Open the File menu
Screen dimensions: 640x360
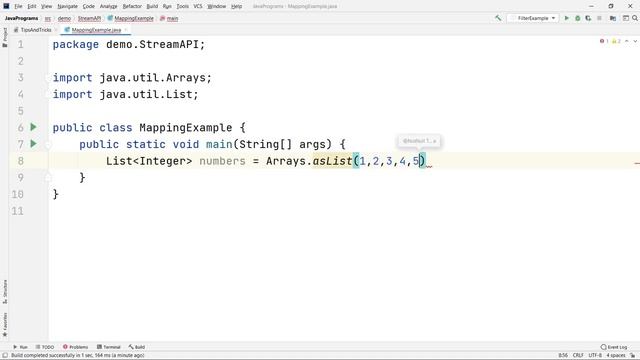pyautogui.click(x=18, y=6)
